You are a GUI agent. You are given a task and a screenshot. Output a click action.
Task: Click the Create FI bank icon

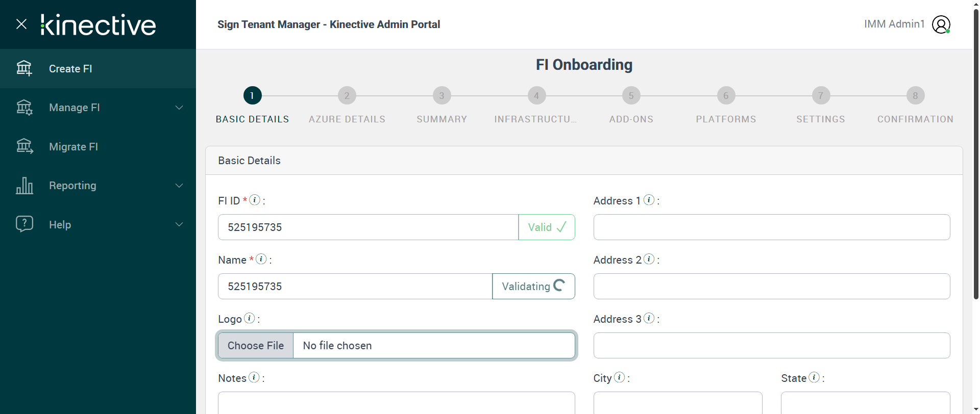click(24, 68)
